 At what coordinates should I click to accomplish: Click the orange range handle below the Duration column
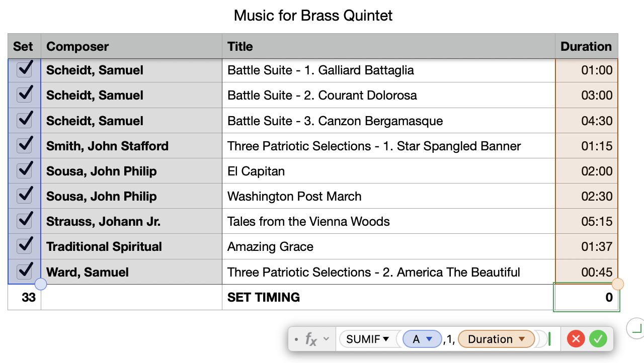pos(618,285)
